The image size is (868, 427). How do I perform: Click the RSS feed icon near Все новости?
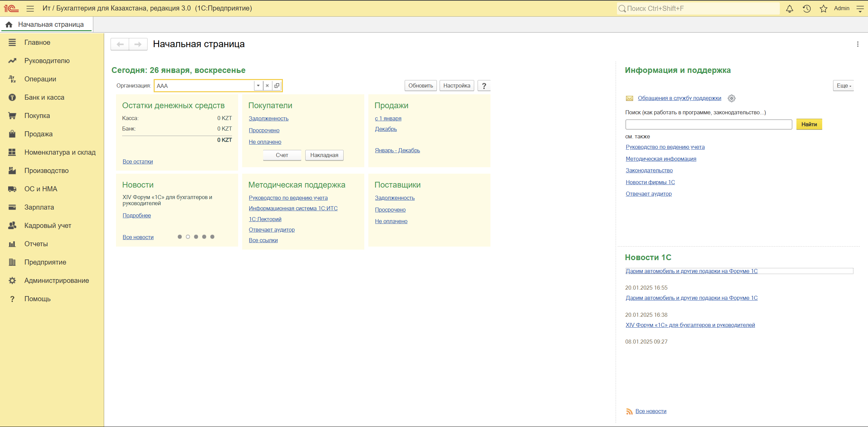click(629, 411)
